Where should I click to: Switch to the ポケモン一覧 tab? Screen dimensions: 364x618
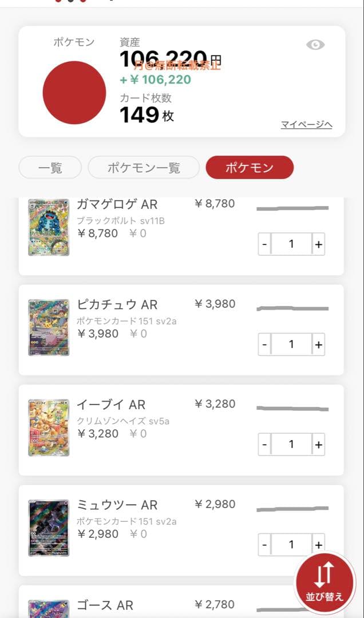(144, 167)
